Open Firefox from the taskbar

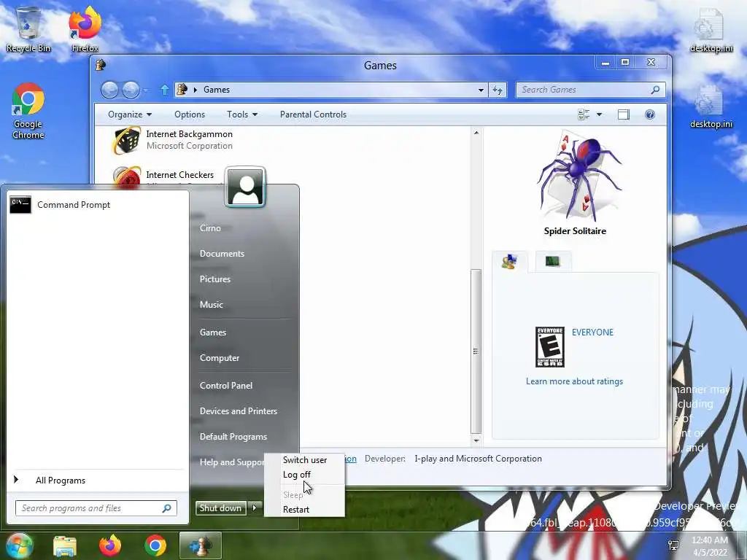point(110,545)
